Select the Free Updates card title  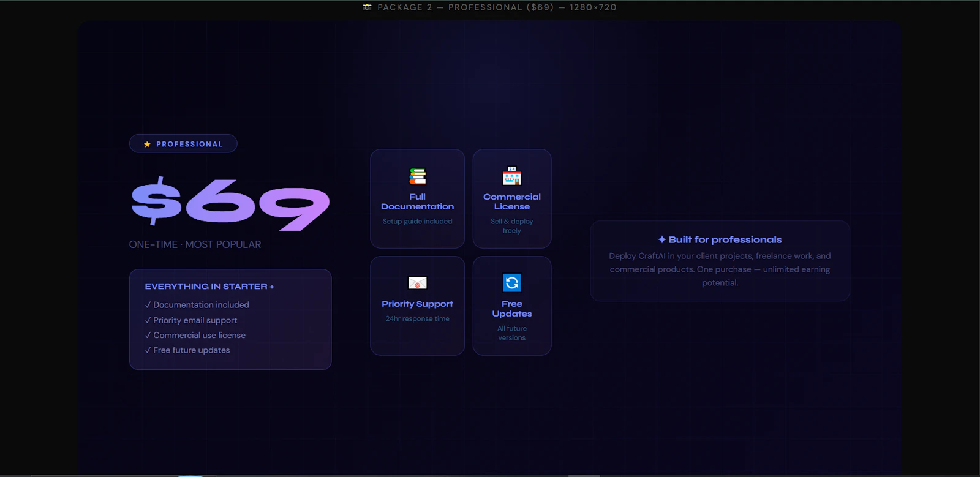click(x=512, y=309)
